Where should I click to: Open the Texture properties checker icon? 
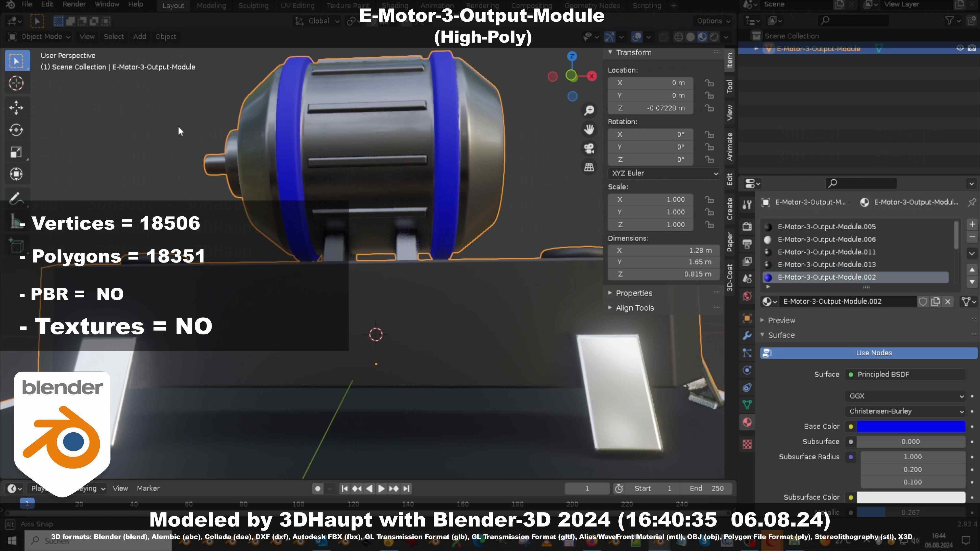coord(747,444)
